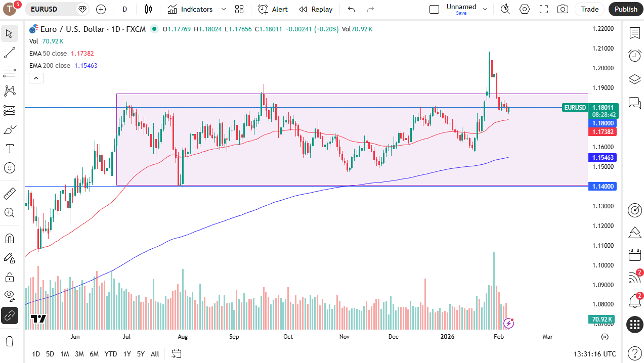
Task: Open the alerts clock panel
Action: coord(634,56)
